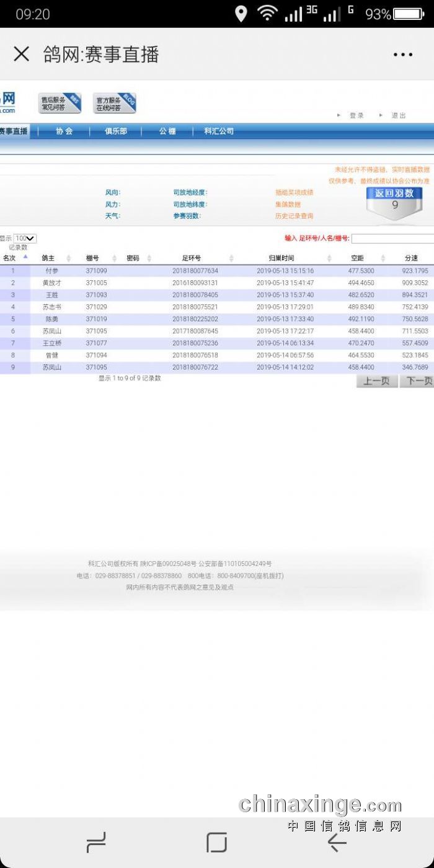Click speed value 923.1795
434x868 pixels.
415,271
